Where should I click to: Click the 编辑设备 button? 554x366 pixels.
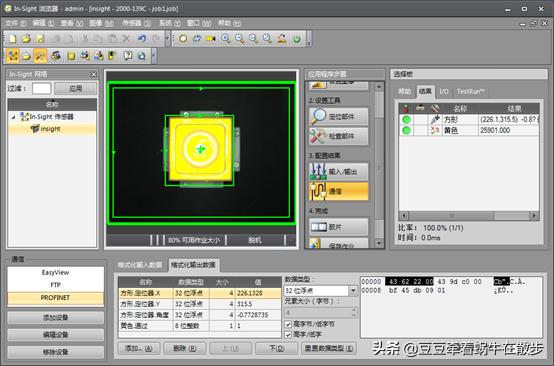tap(55, 335)
